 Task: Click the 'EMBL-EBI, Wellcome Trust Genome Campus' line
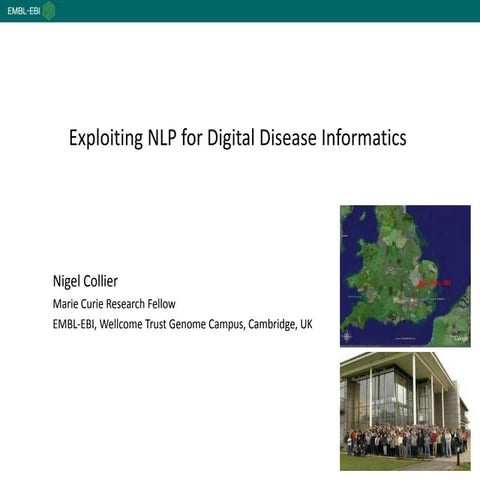point(182,324)
